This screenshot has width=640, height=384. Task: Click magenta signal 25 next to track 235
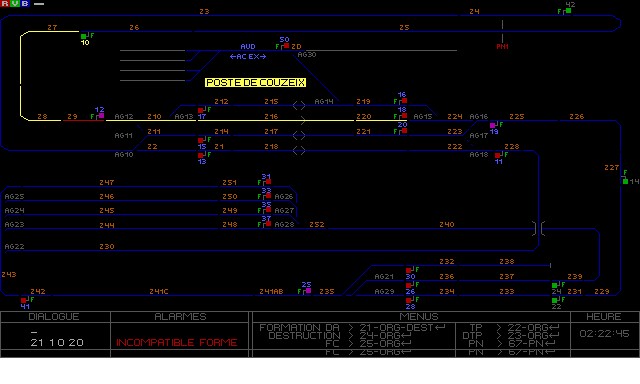tap(309, 291)
